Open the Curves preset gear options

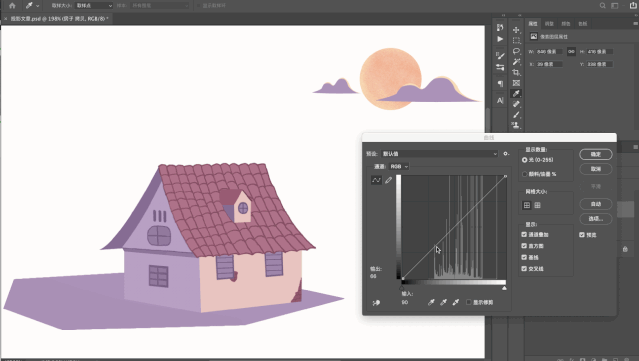point(506,154)
